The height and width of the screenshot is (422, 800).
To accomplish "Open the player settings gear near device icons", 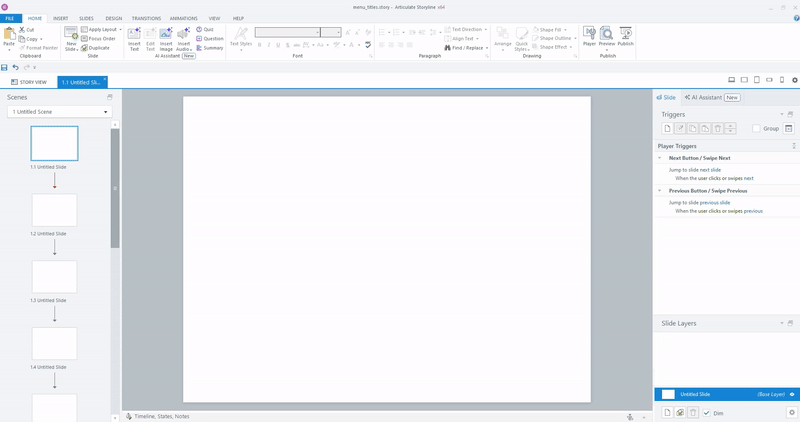I will click(795, 80).
